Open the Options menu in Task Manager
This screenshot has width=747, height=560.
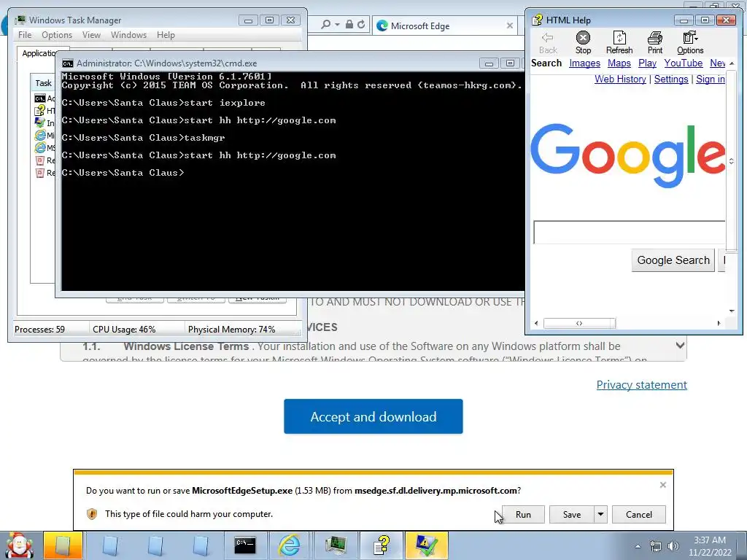[57, 35]
